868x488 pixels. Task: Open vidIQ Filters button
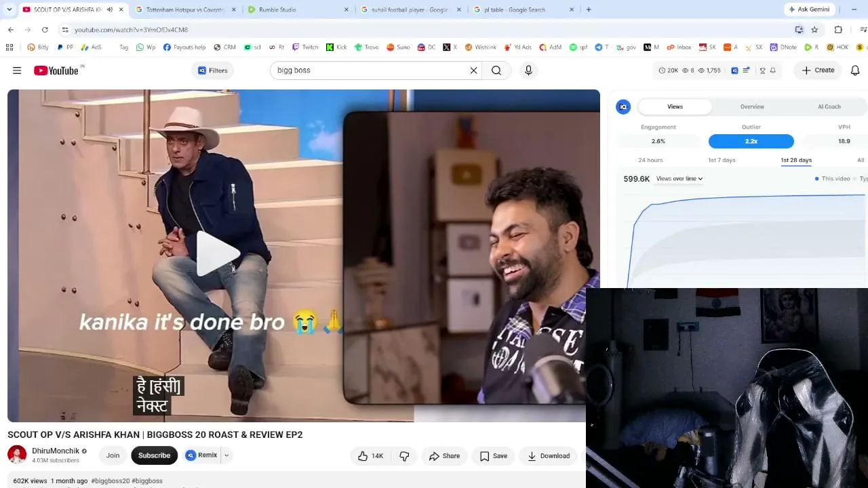click(213, 70)
